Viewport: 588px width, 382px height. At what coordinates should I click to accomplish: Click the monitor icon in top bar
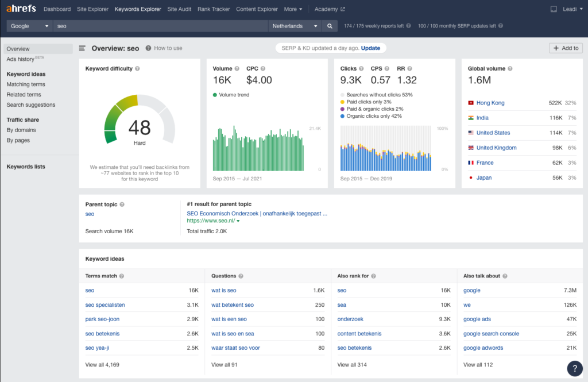[554, 9]
